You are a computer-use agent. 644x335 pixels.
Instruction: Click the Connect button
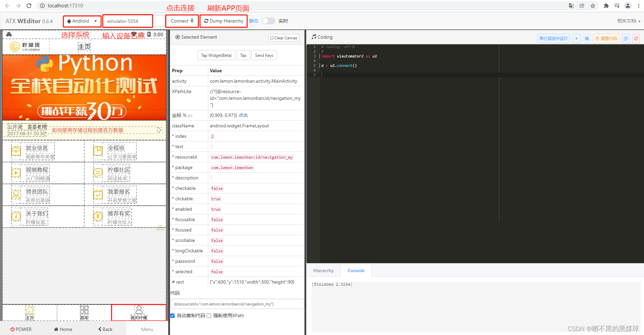[x=182, y=21]
